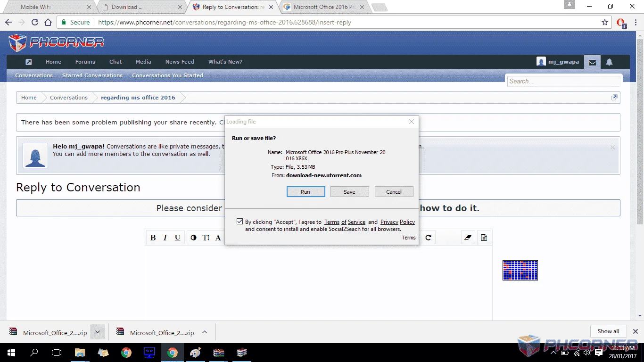Image resolution: width=644 pixels, height=362 pixels.
Task: Click the volume icon in system tray
Action: (587, 353)
